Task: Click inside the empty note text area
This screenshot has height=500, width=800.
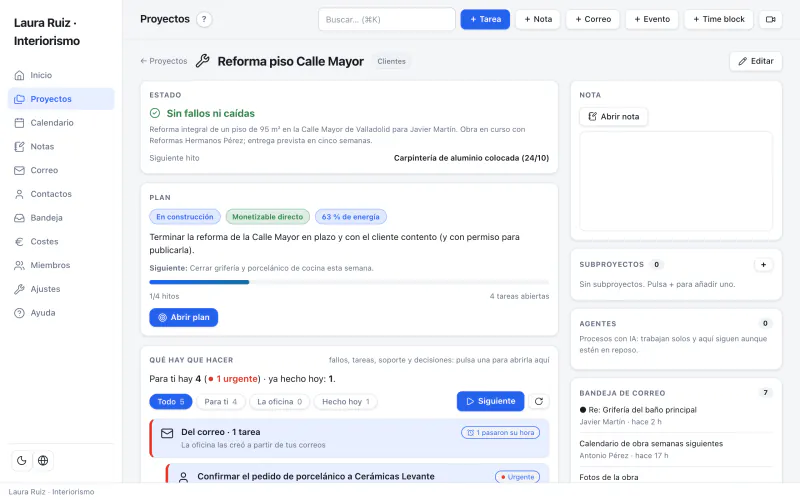Action: pyautogui.click(x=676, y=182)
